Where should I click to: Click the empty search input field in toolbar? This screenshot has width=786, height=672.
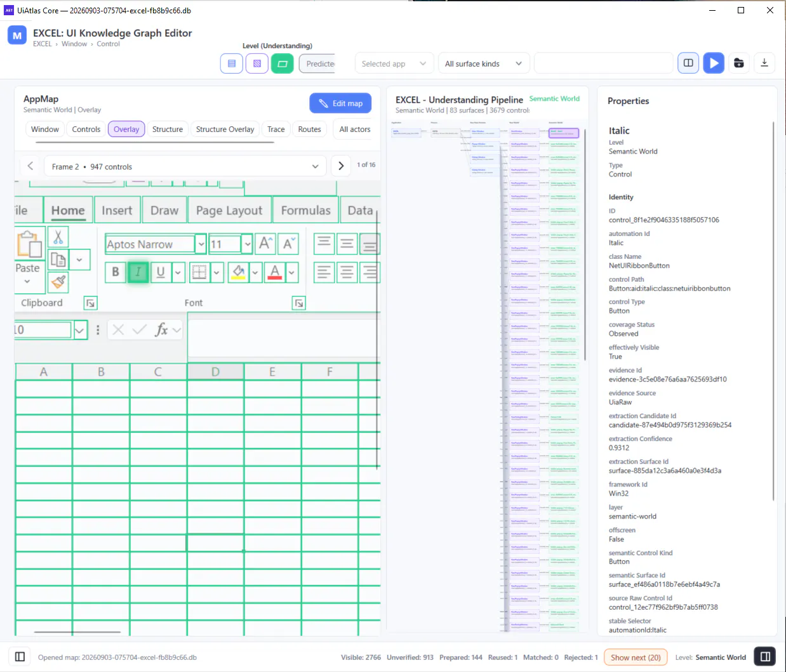(x=603, y=63)
